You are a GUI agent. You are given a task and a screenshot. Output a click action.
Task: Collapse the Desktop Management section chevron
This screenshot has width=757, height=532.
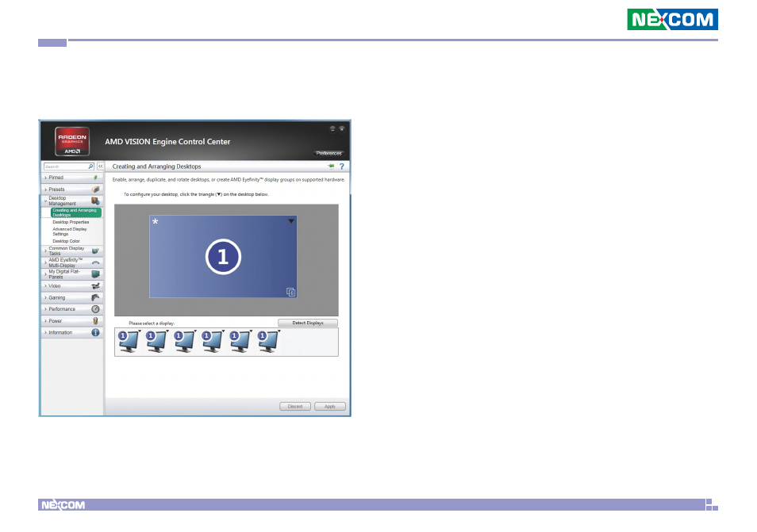pyautogui.click(x=45, y=201)
